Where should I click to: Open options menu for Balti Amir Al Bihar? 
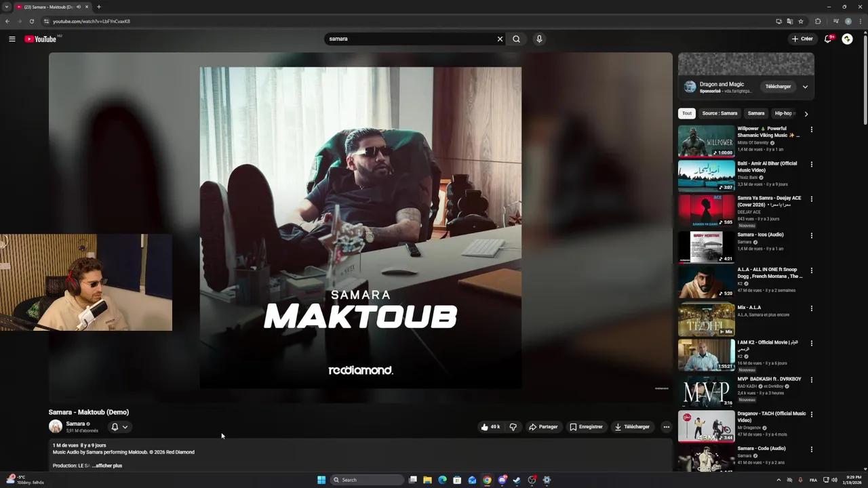[811, 164]
